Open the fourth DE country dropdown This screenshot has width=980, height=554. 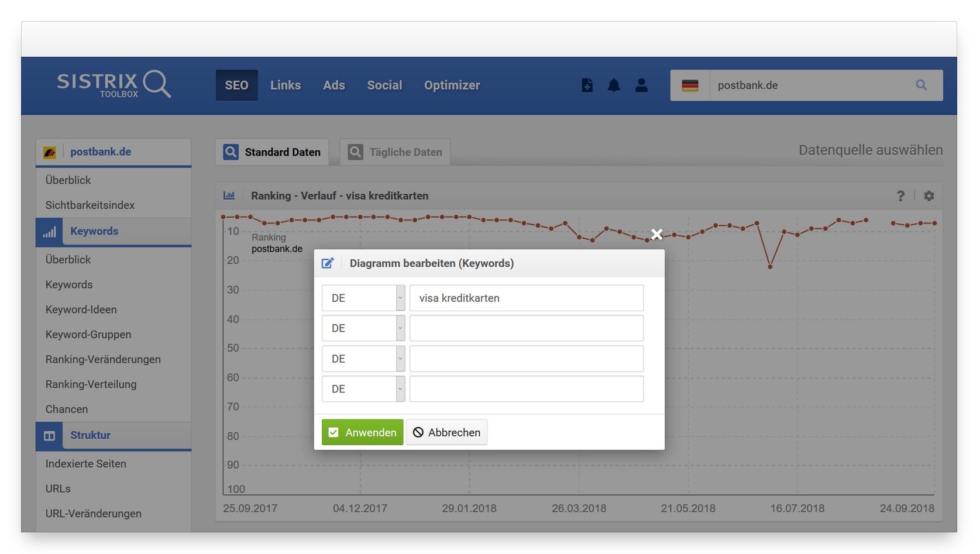(363, 389)
